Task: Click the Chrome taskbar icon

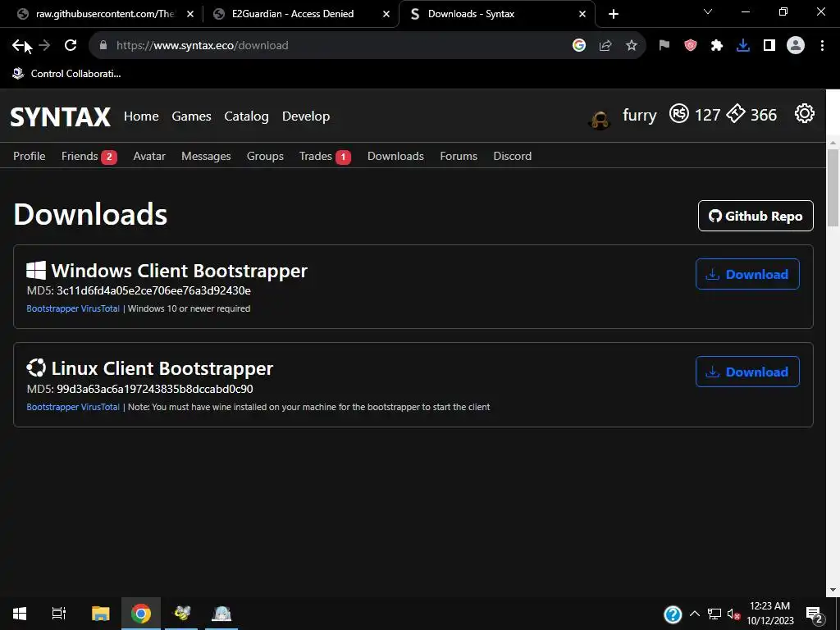Action: (x=141, y=614)
